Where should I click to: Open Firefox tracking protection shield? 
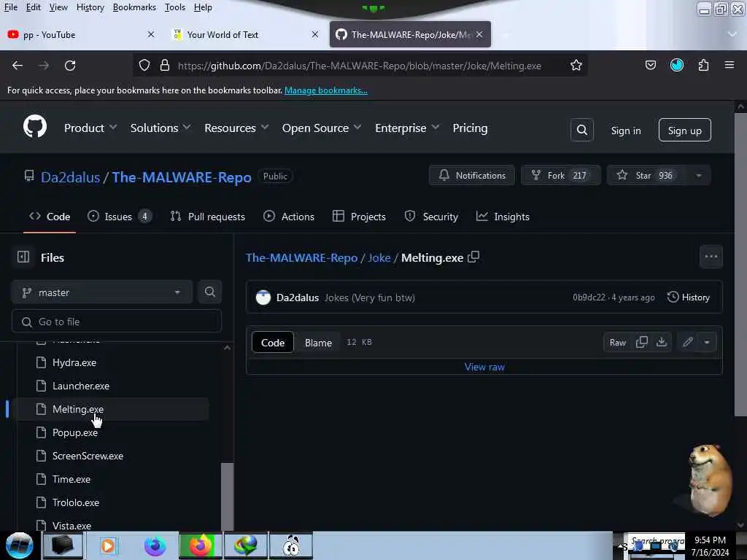[144, 65]
